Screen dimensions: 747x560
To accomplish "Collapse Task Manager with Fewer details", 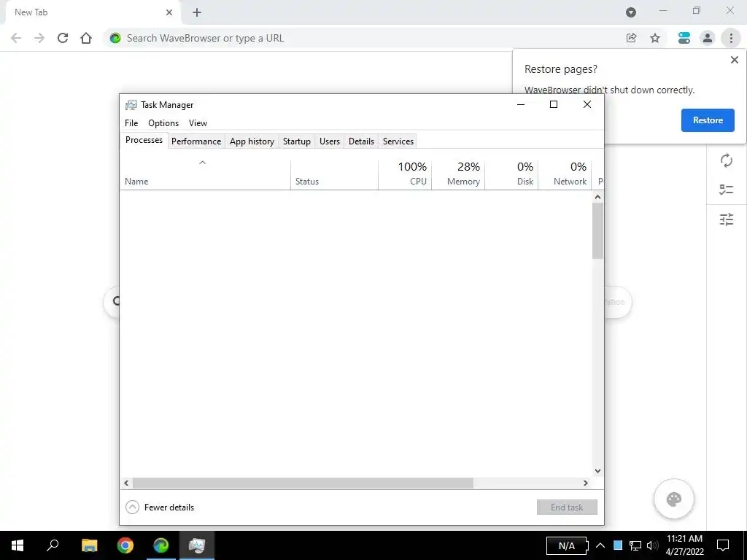I will tap(160, 507).
